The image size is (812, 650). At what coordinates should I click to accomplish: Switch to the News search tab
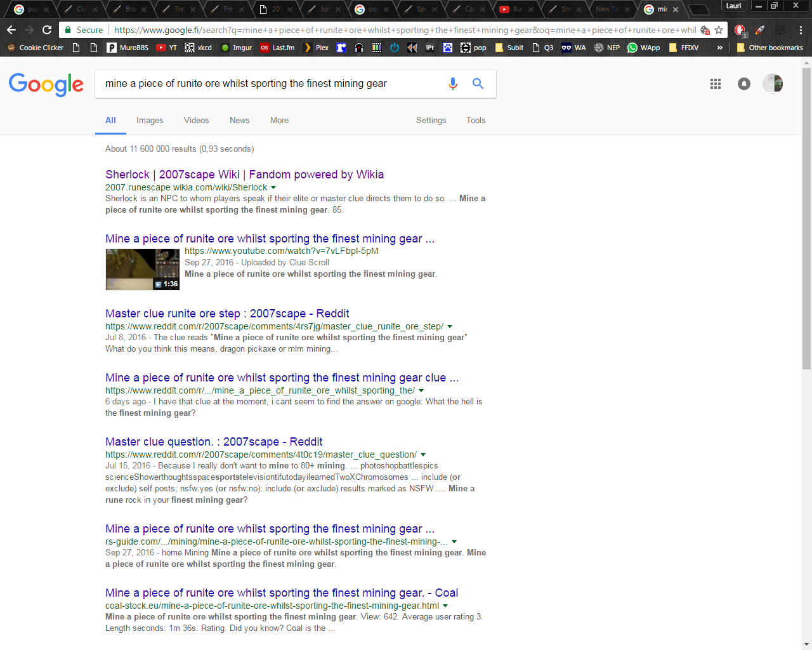click(x=239, y=121)
